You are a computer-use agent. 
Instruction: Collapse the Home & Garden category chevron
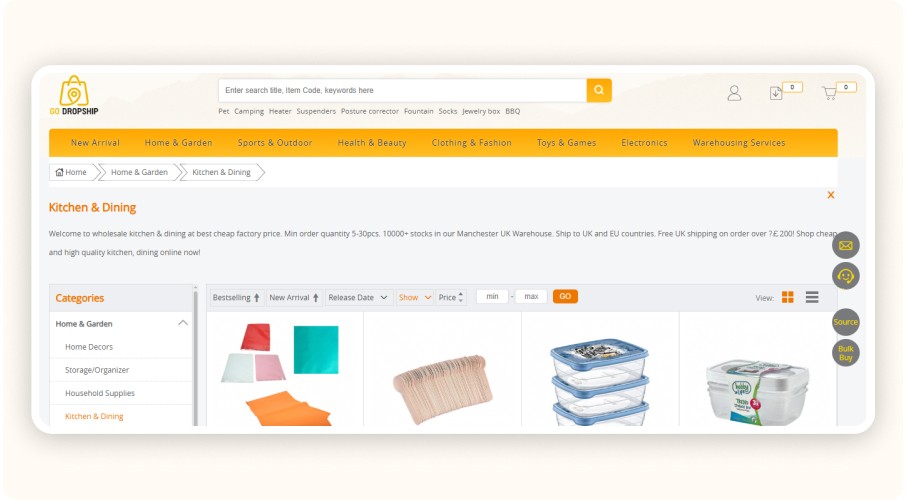[x=183, y=323]
